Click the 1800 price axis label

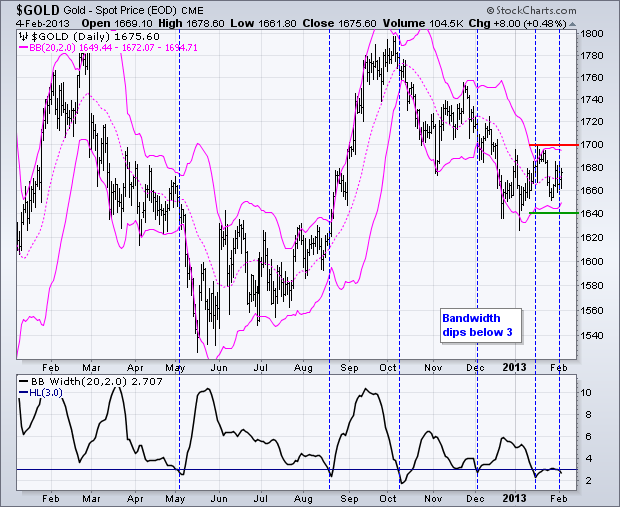(592, 33)
